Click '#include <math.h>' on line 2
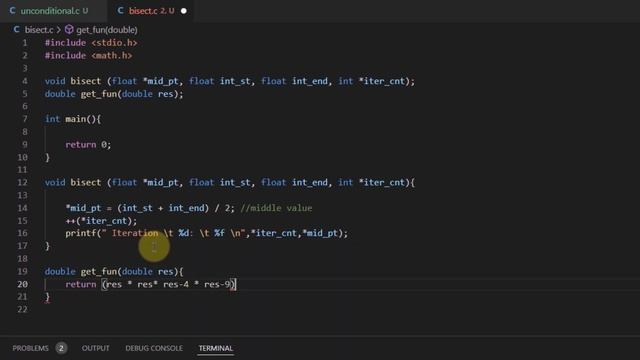Image resolution: width=640 pixels, height=360 pixels. pos(89,56)
